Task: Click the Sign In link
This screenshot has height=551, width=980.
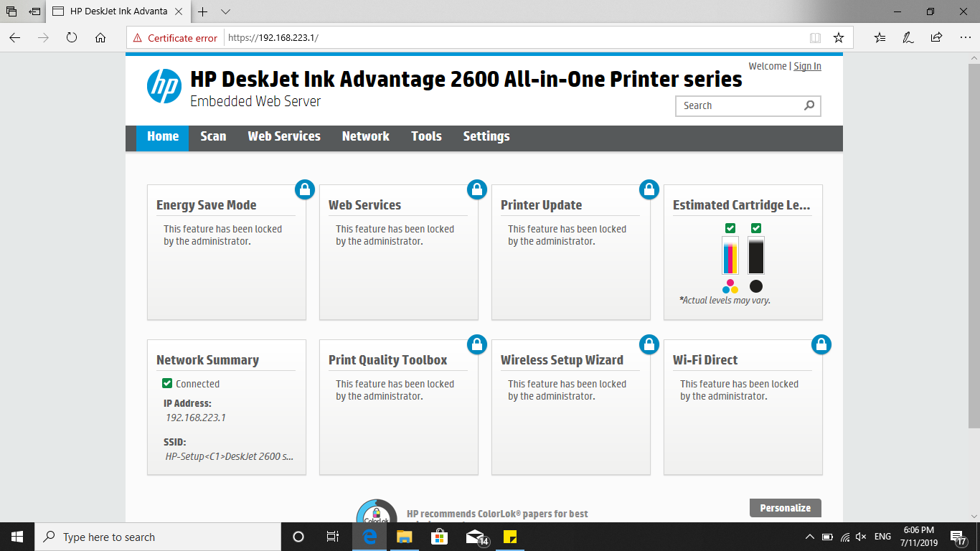Action: (807, 66)
